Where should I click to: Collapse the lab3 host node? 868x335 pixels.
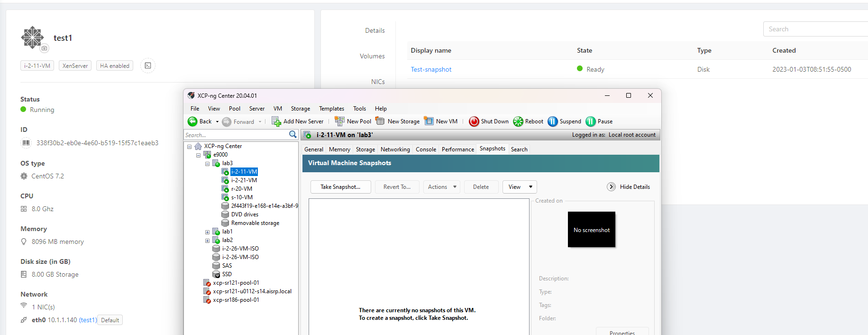(x=207, y=164)
